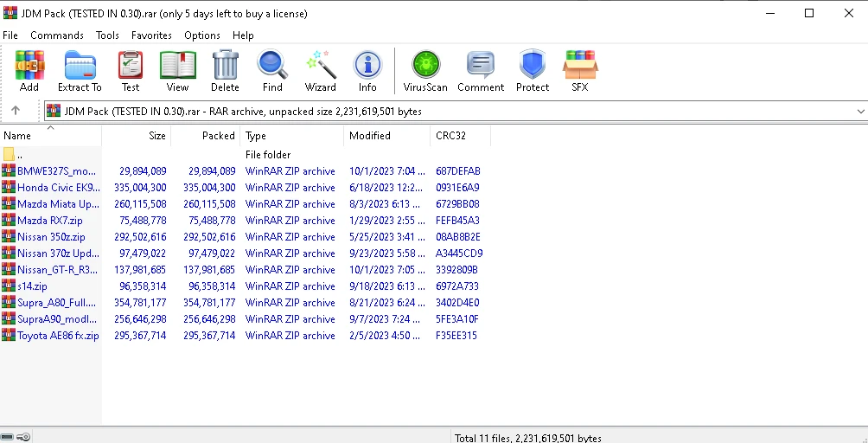Viewport: 868px width, 443px height.
Task: Open the Find magnifier tool
Action: (x=272, y=71)
